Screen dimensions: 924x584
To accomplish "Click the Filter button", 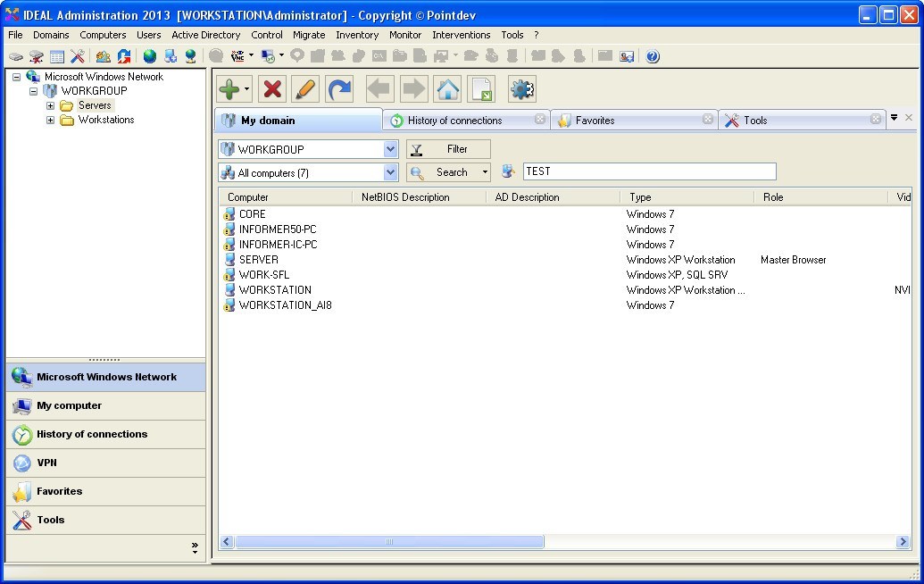I will tap(448, 149).
